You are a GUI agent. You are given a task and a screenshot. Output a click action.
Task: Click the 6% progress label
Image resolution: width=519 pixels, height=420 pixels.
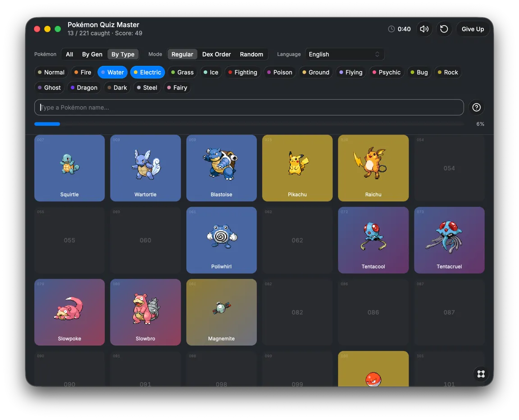point(480,124)
